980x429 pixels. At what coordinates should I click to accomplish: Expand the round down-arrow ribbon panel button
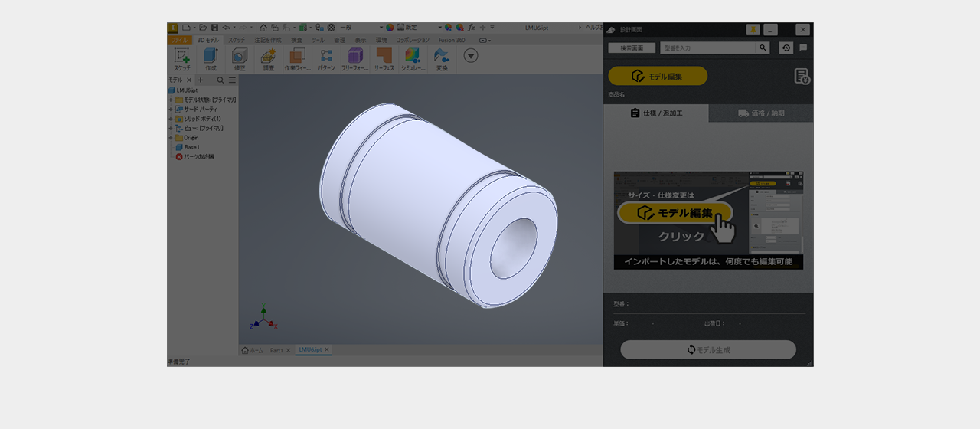coord(471,55)
